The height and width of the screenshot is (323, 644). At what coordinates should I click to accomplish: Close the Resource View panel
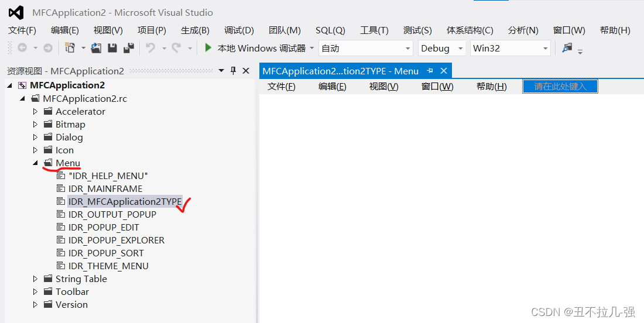click(246, 71)
